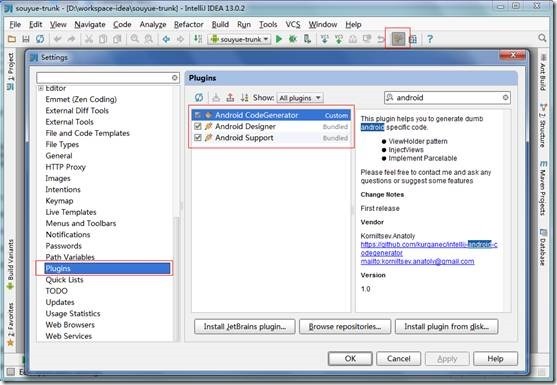Toggle the Android CodeGenerator plugin checkbox

point(198,115)
